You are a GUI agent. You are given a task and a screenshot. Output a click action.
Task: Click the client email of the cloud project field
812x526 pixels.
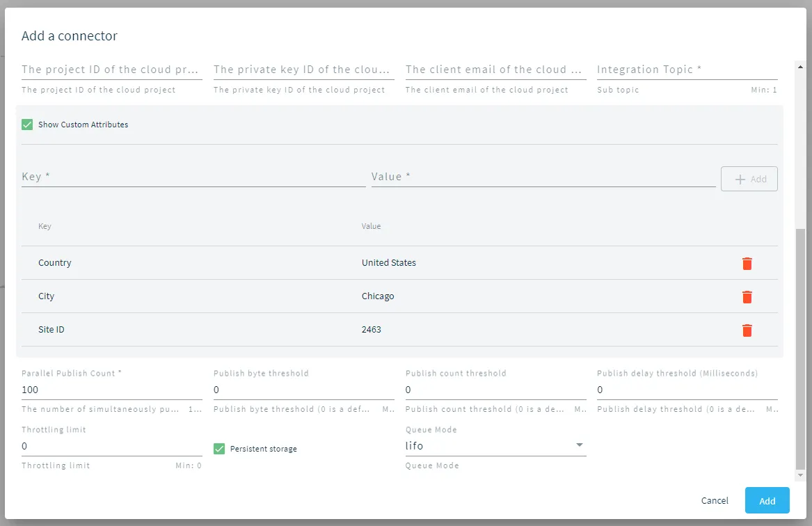click(495, 70)
